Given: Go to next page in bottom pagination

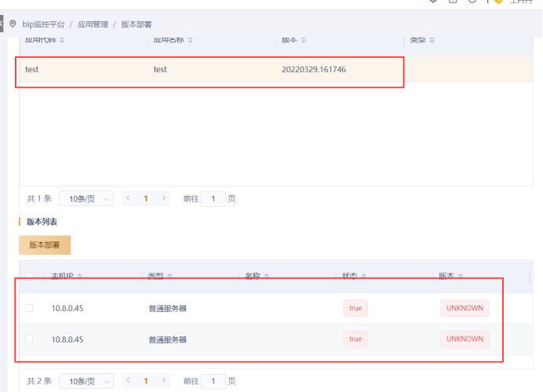Looking at the screenshot, I should (164, 381).
